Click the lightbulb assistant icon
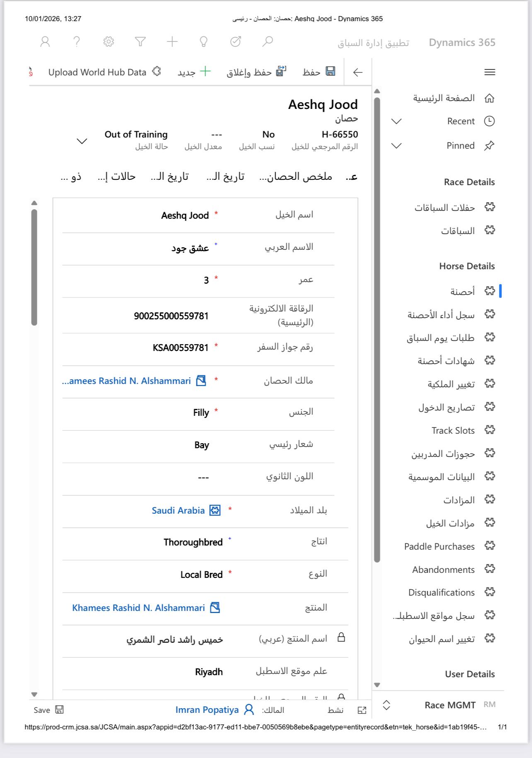This screenshot has width=532, height=758. point(203,41)
